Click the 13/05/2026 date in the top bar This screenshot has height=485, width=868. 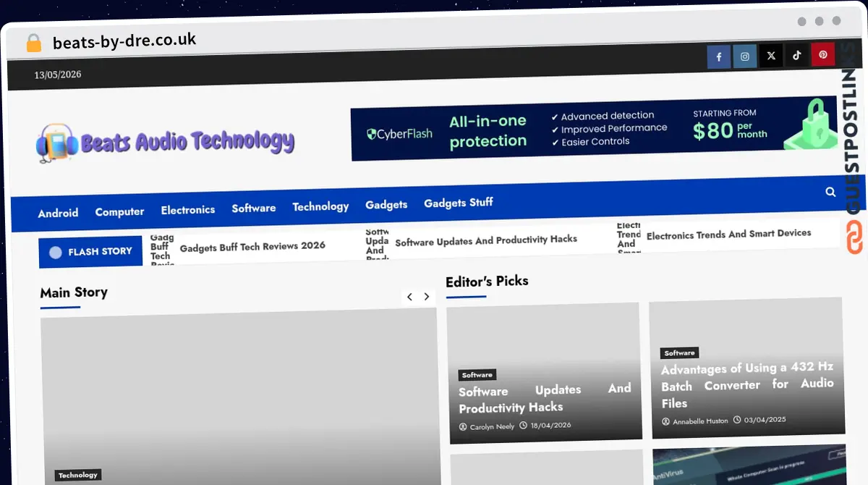(x=58, y=75)
